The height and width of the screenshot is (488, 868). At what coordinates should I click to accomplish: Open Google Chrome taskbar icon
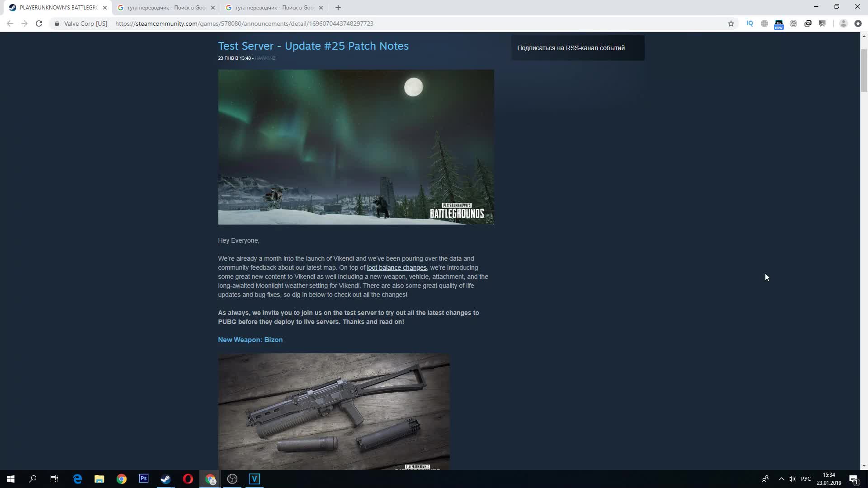[x=122, y=479]
